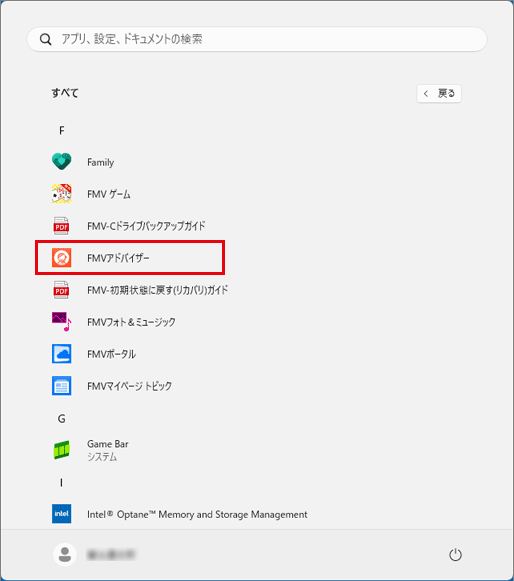The image size is (514, 581).
Task: Open the Family app heart icon
Action: tap(62, 162)
